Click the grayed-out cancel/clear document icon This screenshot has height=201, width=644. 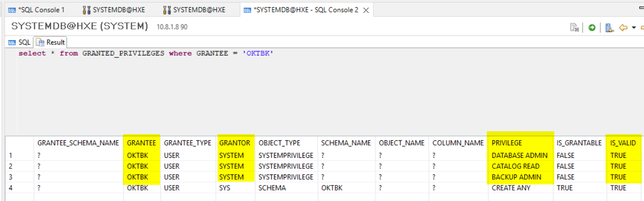pos(574,27)
